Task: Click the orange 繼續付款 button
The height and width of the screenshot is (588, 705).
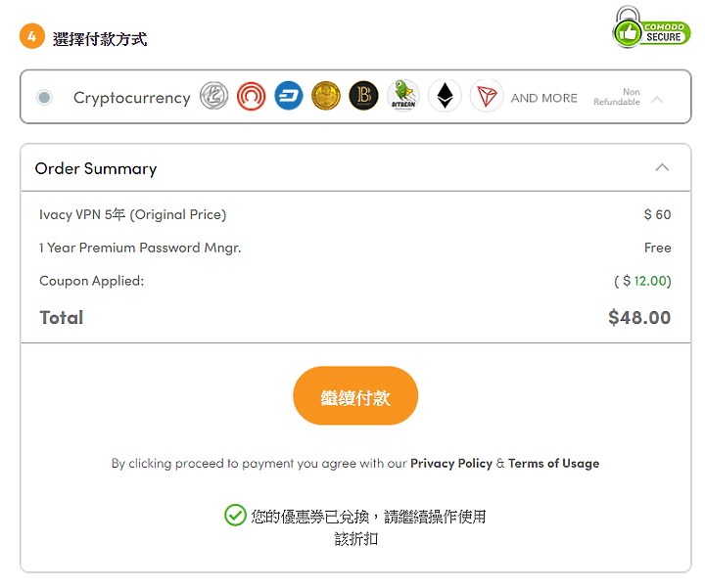Action: (x=355, y=395)
